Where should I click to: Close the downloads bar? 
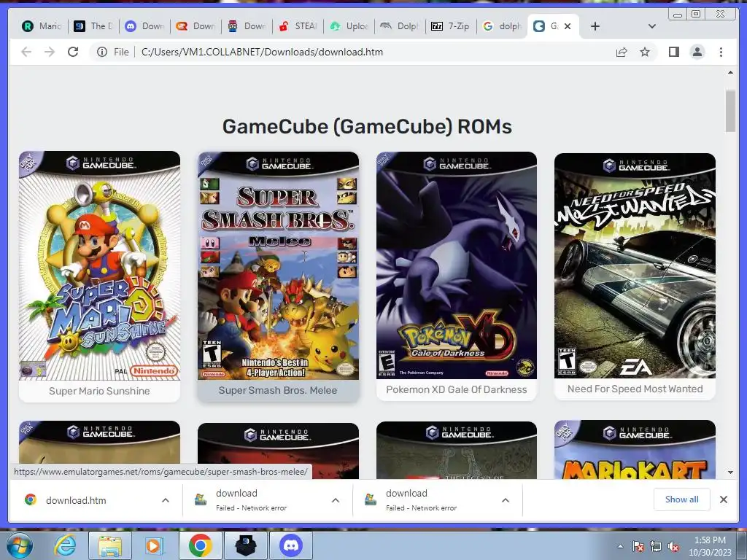[x=723, y=499]
